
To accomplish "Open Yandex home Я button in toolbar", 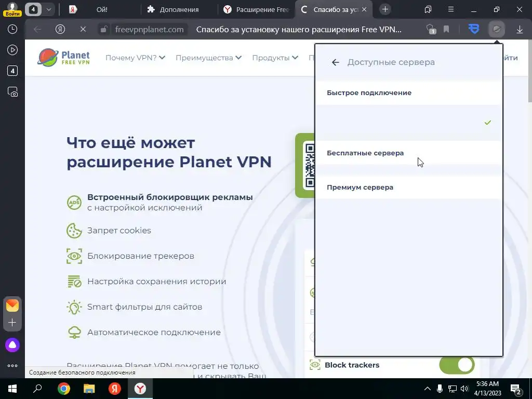I will coord(60,30).
